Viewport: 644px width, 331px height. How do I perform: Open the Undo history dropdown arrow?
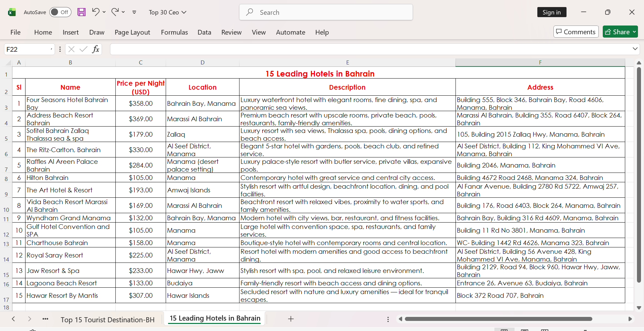click(x=104, y=12)
